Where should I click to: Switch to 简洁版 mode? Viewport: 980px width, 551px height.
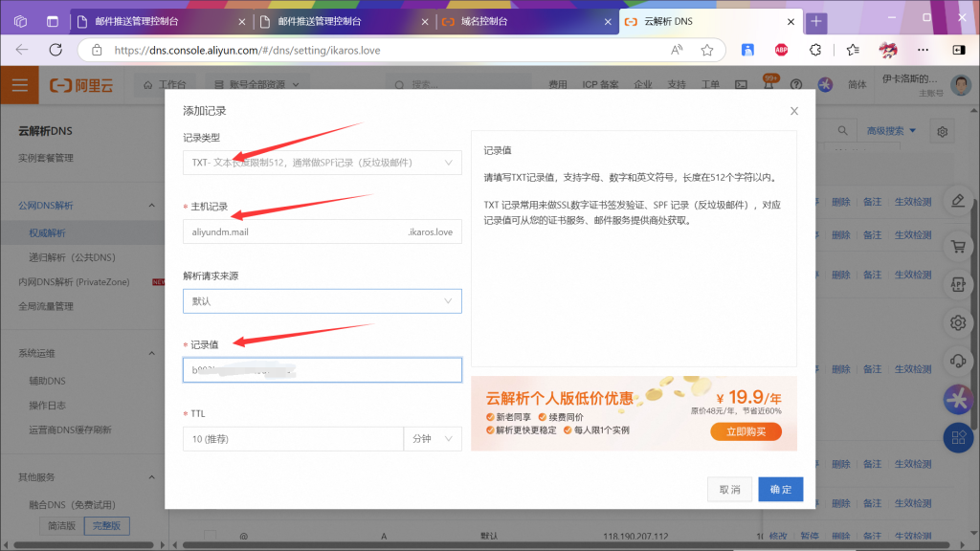pyautogui.click(x=60, y=525)
